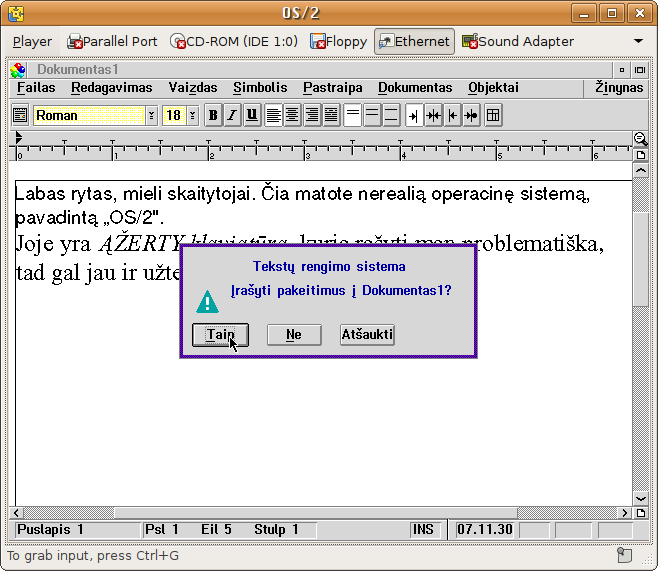Click the Sound Adapter device icon
The height and width of the screenshot is (571, 658).
tap(470, 42)
